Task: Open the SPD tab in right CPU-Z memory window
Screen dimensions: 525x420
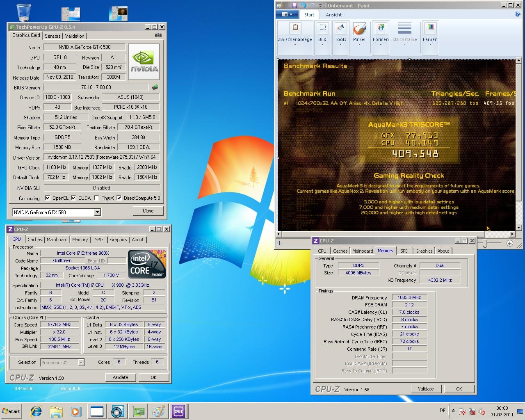Action: click(x=404, y=251)
